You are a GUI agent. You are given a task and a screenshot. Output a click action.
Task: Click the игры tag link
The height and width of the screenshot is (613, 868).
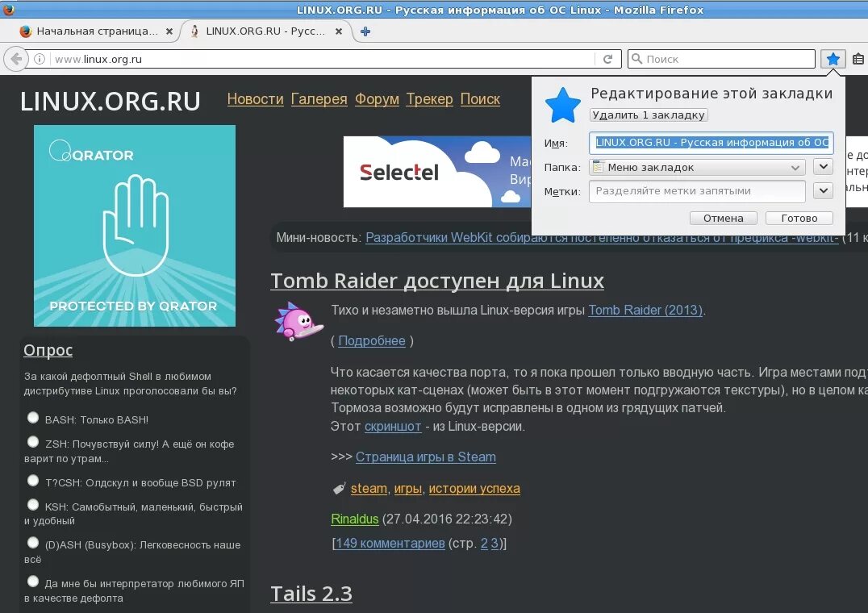click(407, 489)
